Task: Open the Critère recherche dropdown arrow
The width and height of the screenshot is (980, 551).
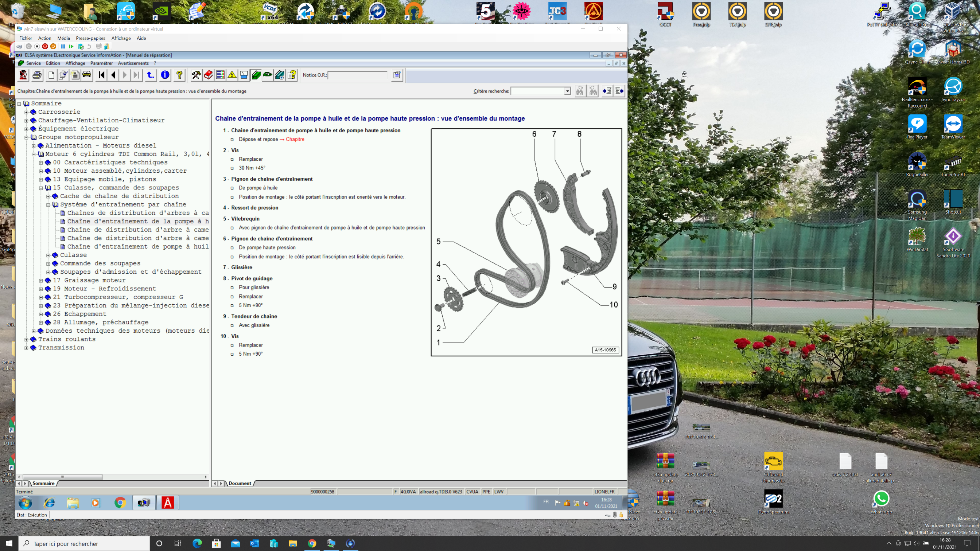Action: click(x=567, y=91)
